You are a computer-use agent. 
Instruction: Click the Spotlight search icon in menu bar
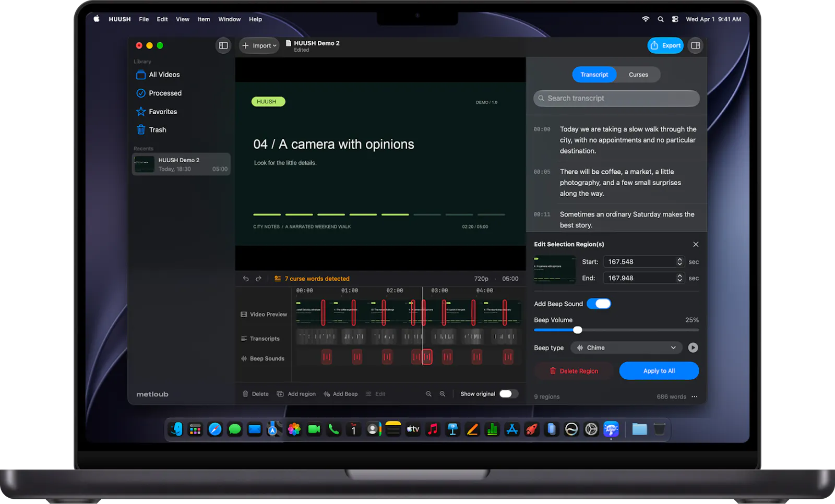point(661,19)
